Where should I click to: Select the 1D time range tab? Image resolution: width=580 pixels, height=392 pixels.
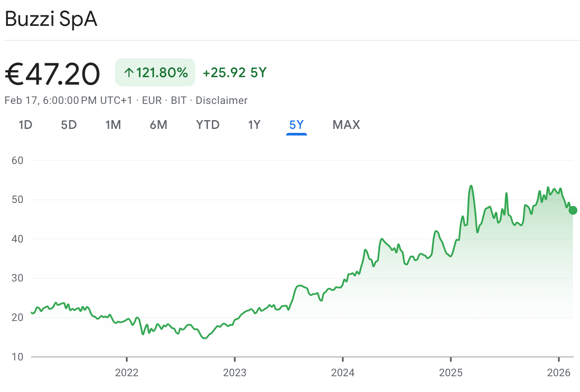pos(25,125)
